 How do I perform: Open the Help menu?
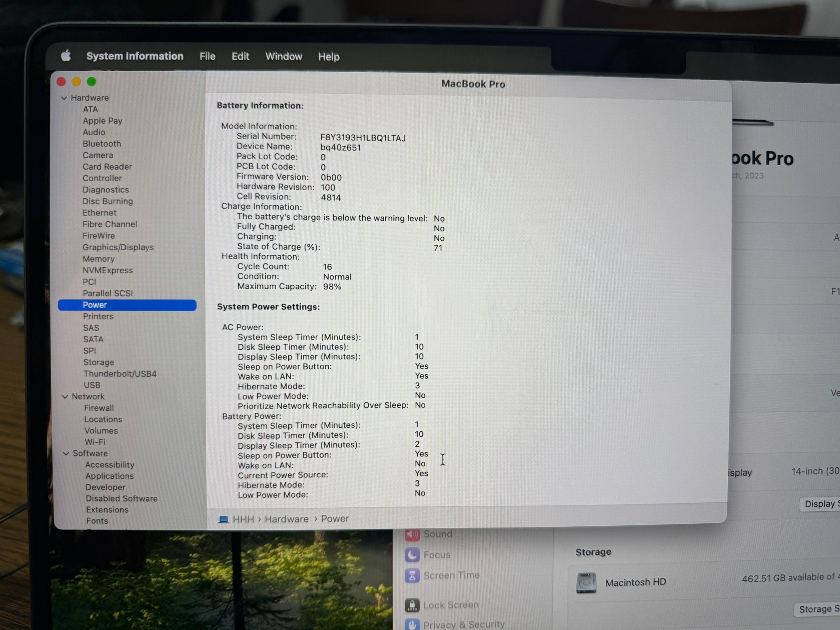coord(329,57)
